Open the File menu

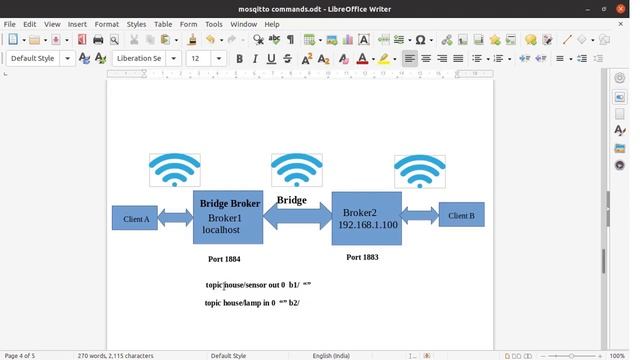coord(9,24)
